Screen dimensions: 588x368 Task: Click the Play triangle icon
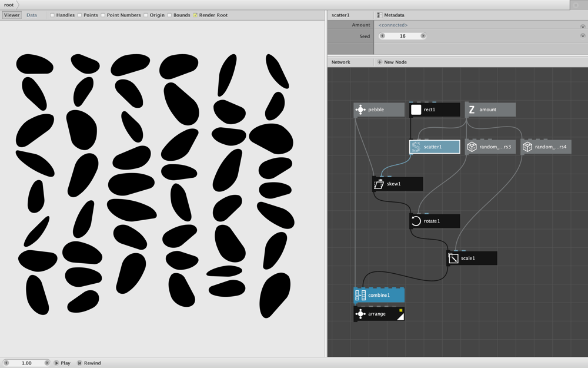click(x=56, y=363)
